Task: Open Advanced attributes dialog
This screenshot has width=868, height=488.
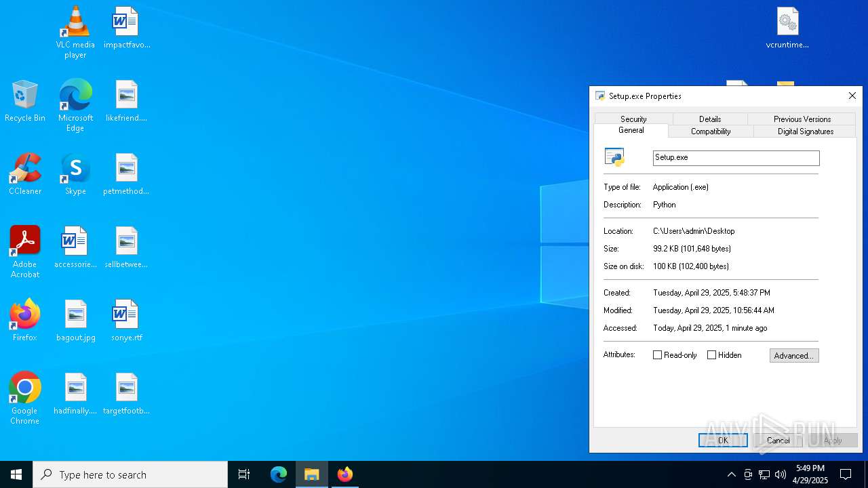Action: point(794,355)
